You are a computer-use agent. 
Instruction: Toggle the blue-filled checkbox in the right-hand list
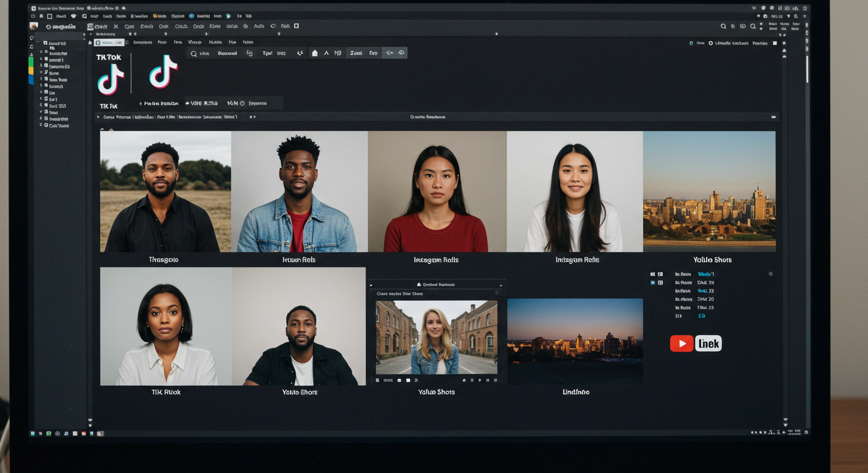(653, 283)
